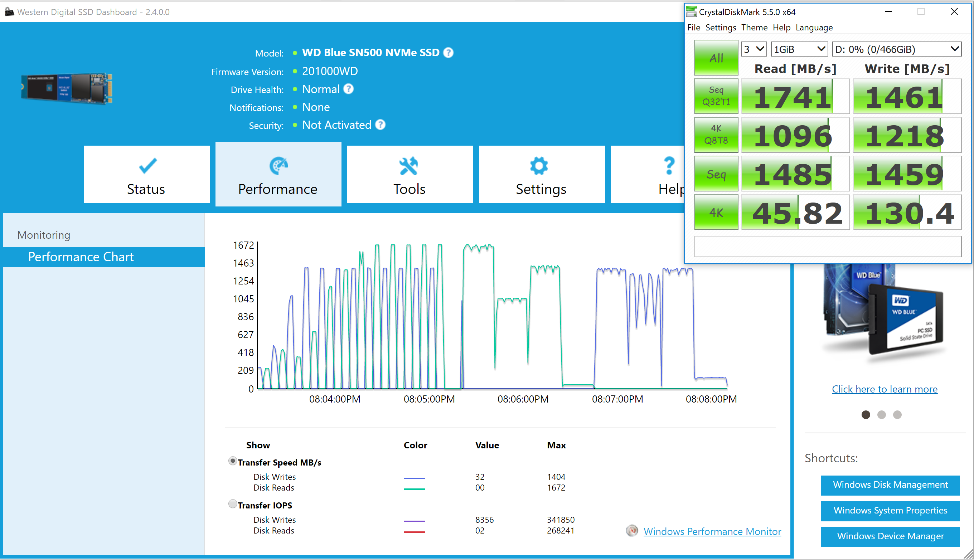Open the Theme menu in CrystalDiskMark

754,28
